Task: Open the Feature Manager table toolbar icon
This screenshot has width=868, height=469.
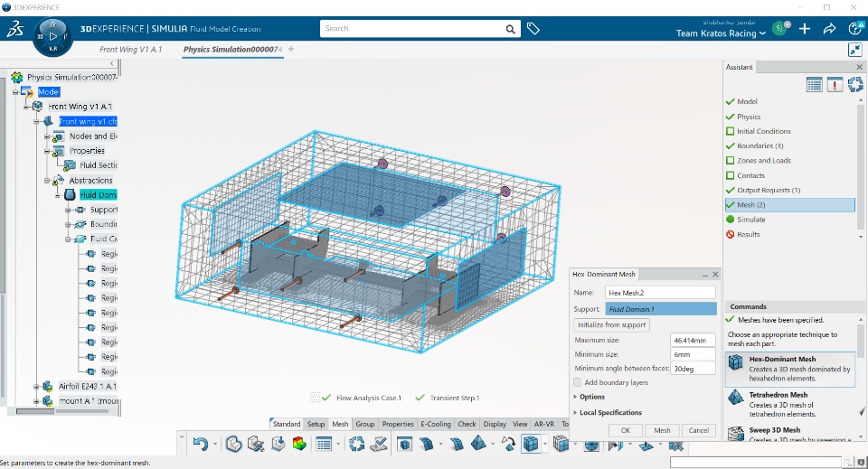Action: (x=324, y=444)
